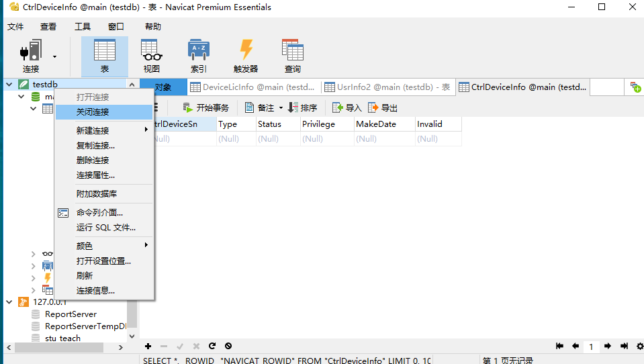
Task: Open the 工具 menu
Action: 83,27
